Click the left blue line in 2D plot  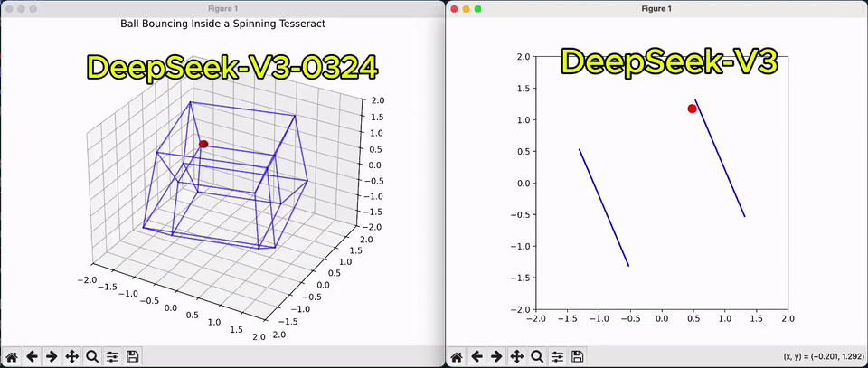pyautogui.click(x=603, y=207)
